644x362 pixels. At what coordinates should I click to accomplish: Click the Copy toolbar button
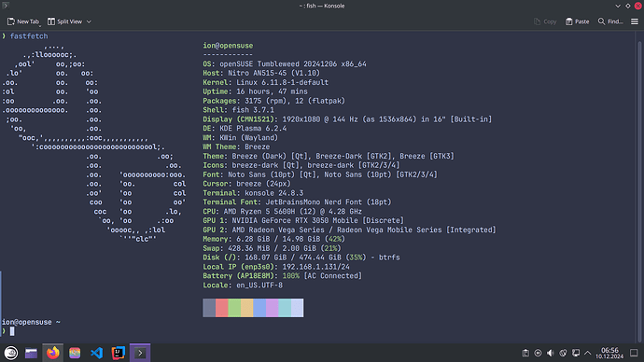point(545,21)
